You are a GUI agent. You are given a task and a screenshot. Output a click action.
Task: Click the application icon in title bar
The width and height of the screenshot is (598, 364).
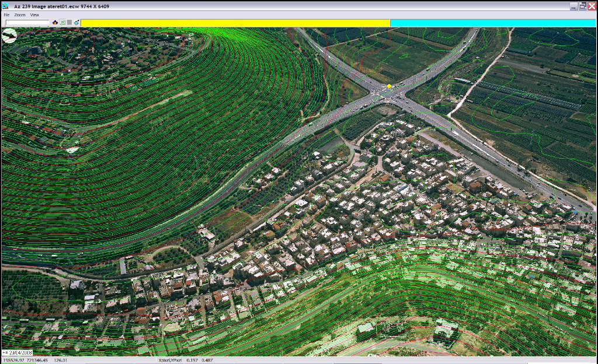tap(6, 5)
